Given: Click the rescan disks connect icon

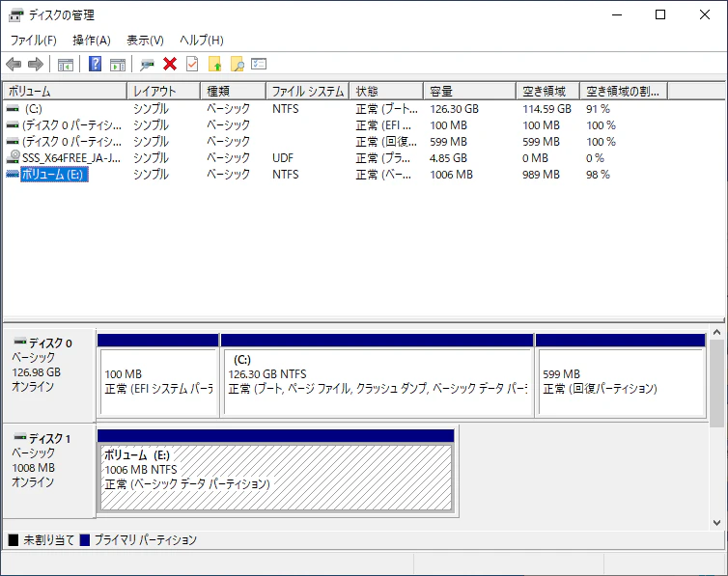Looking at the screenshot, I should (147, 65).
